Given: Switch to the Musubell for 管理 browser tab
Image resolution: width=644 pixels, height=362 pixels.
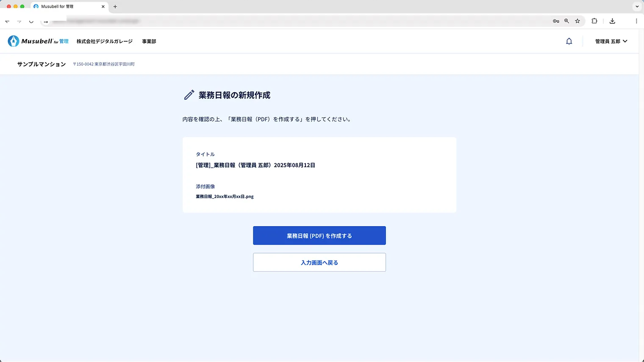Looking at the screenshot, I should (68, 6).
